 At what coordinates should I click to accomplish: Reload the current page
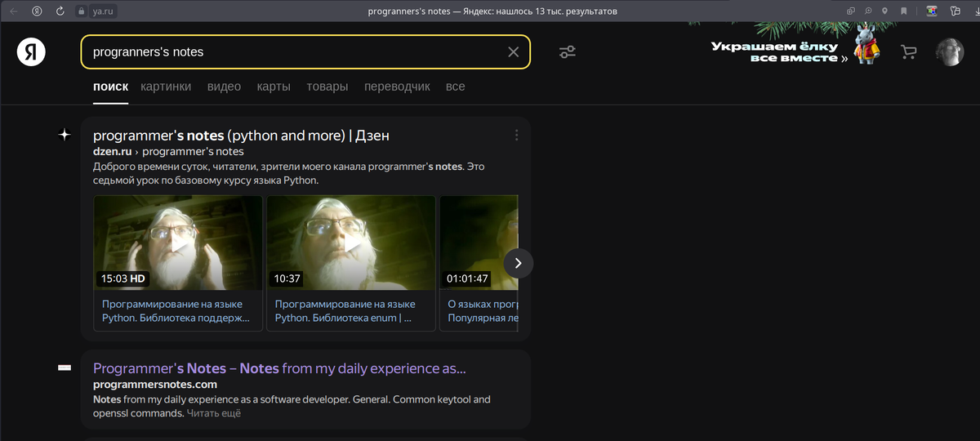click(x=60, y=11)
